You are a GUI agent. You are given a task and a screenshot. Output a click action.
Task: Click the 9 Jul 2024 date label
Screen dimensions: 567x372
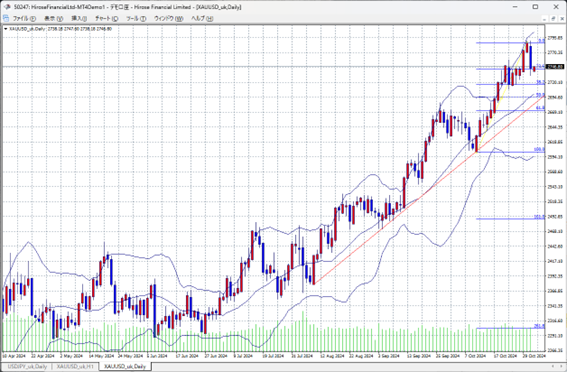click(x=243, y=356)
